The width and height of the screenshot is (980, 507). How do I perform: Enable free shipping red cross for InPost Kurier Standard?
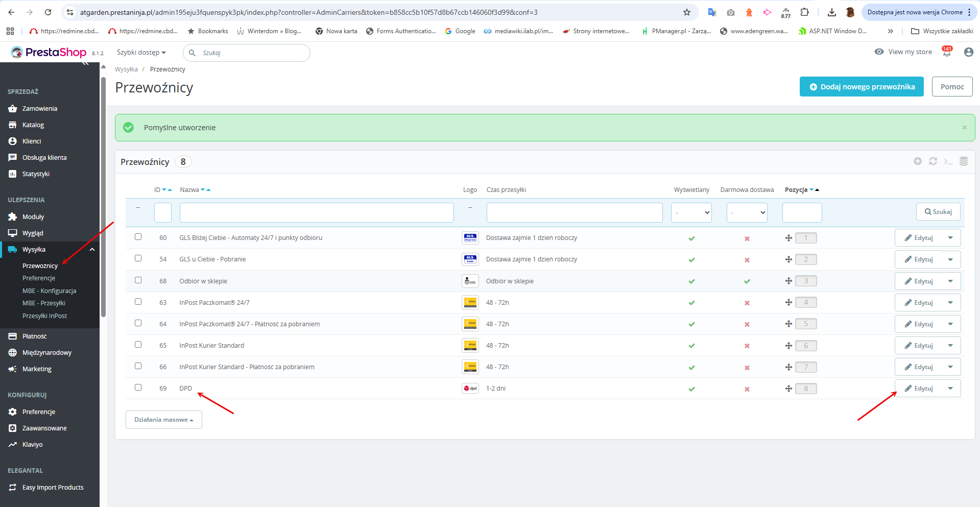coord(747,346)
